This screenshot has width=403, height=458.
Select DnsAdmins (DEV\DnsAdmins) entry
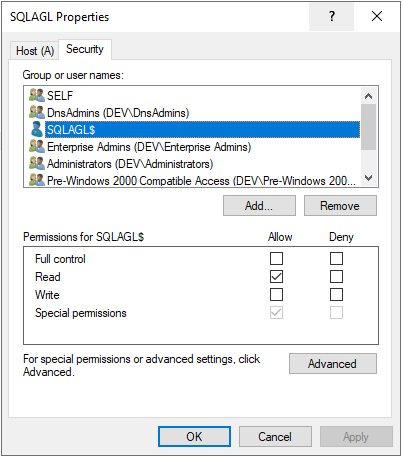(x=118, y=113)
